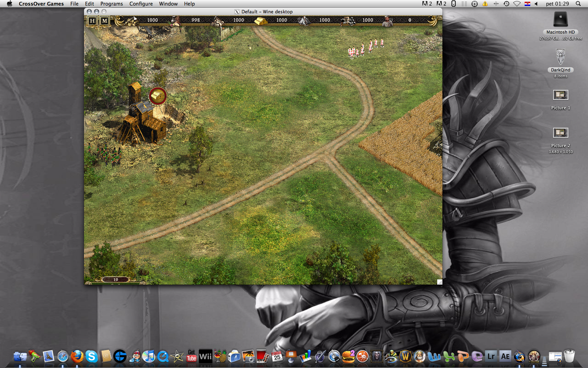Screen dimensions: 588x368
Task: Open the Edit menu
Action: [90, 4]
